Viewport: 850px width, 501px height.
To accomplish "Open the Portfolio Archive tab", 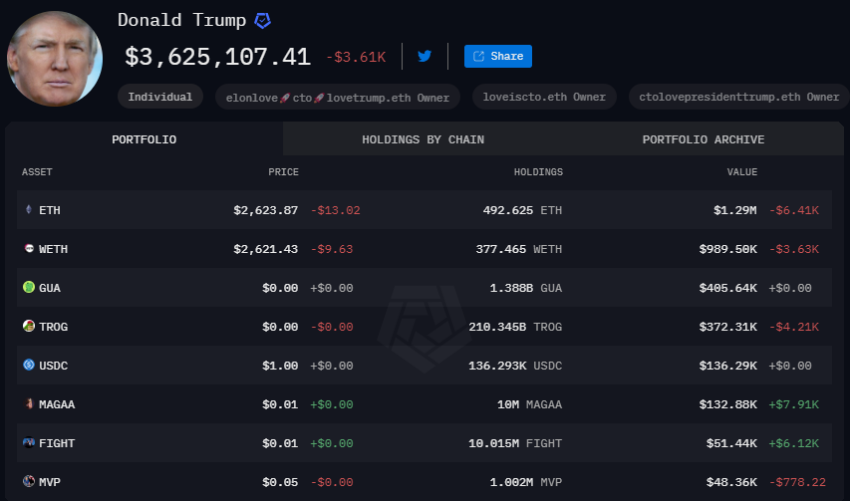I will click(x=703, y=139).
